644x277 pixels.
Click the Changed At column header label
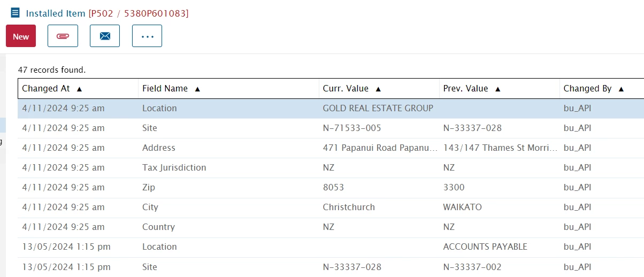point(46,89)
